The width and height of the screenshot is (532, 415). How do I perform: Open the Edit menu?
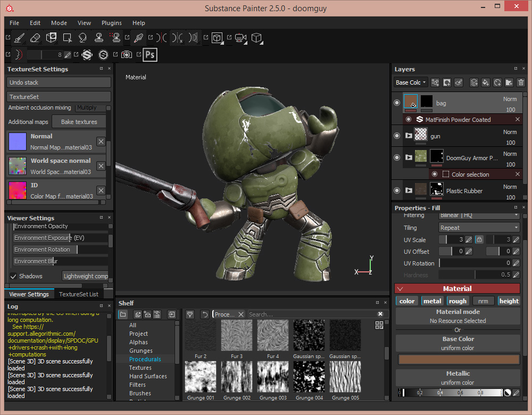point(35,23)
